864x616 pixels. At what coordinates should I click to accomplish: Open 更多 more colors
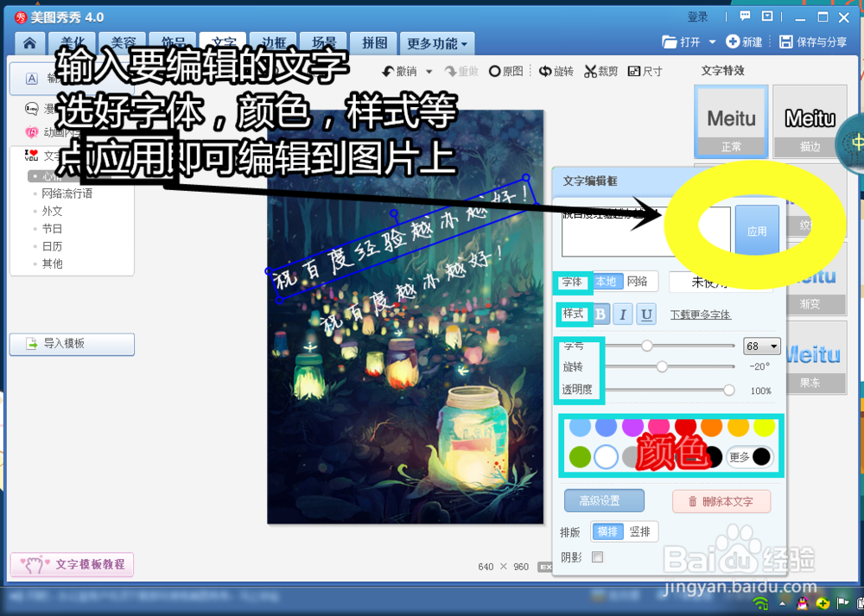[x=750, y=457]
